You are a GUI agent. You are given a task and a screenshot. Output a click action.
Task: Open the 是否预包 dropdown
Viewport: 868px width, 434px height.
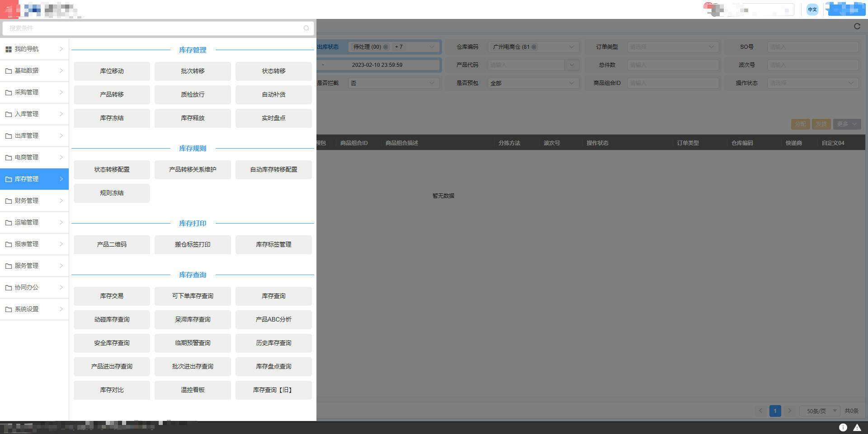[x=533, y=83]
